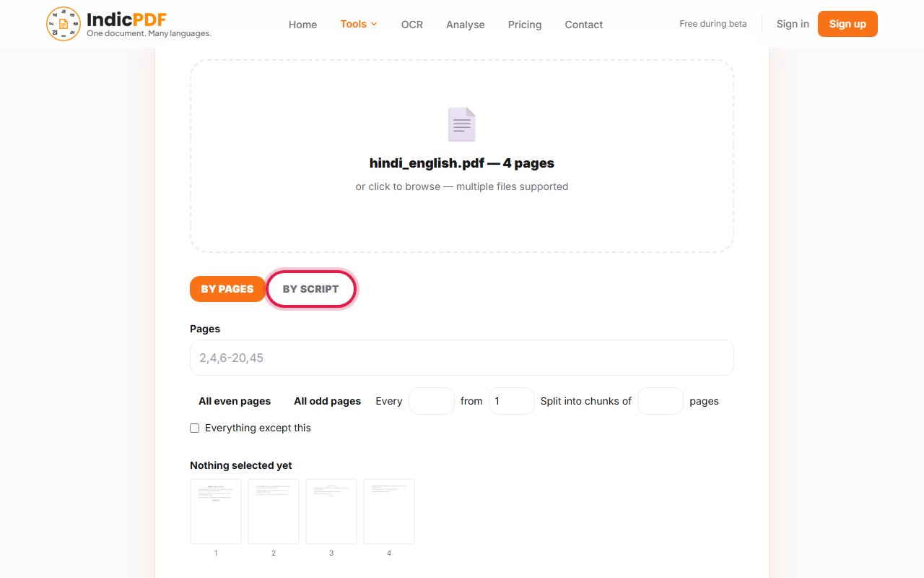Screen dimensions: 924x578
Task: Focus the Pages range input field
Action: (x=462, y=358)
